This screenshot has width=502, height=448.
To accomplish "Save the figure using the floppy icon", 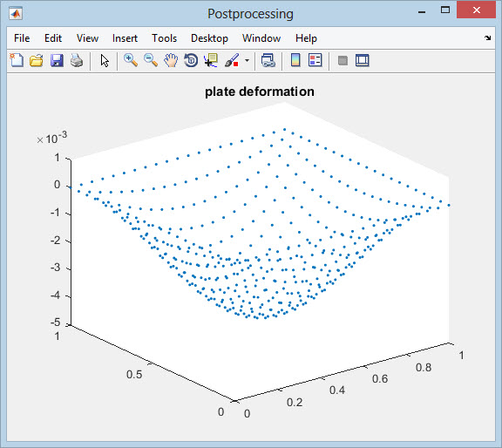I will (x=57, y=60).
